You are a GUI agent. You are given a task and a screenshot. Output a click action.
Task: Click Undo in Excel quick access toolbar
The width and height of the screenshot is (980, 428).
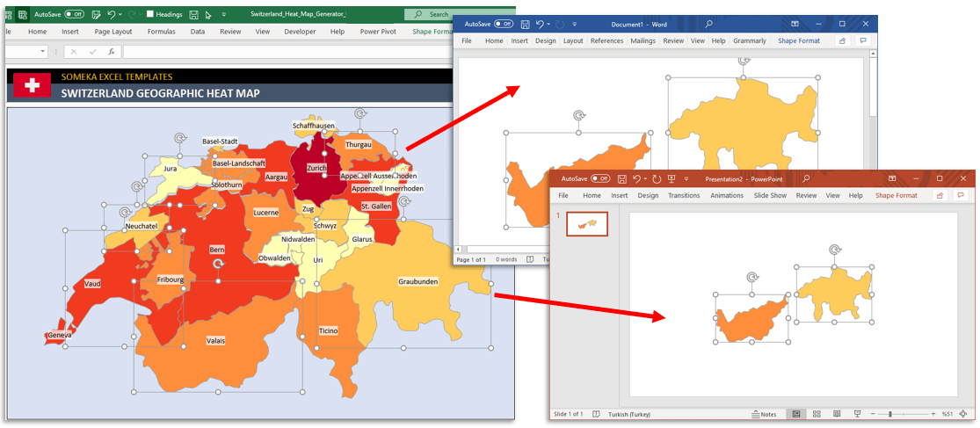tap(112, 14)
